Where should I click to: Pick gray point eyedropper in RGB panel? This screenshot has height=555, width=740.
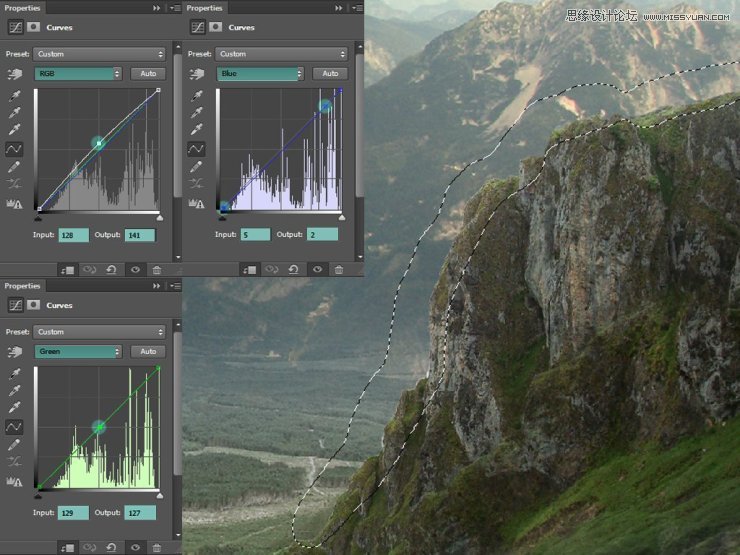click(x=15, y=112)
